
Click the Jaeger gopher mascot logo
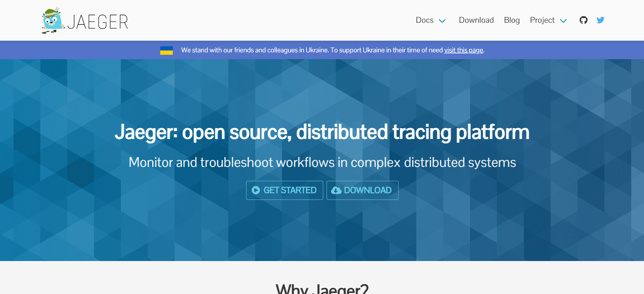click(x=53, y=20)
